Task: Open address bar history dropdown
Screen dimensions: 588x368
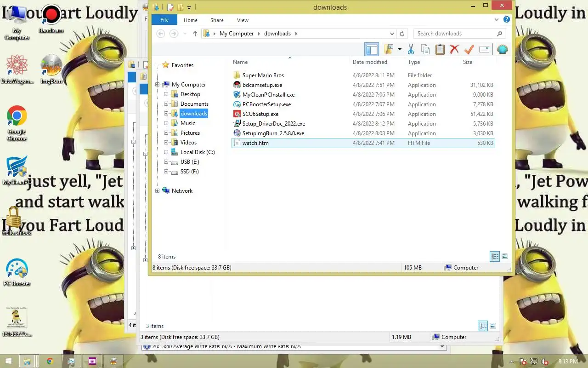Action: (392, 34)
